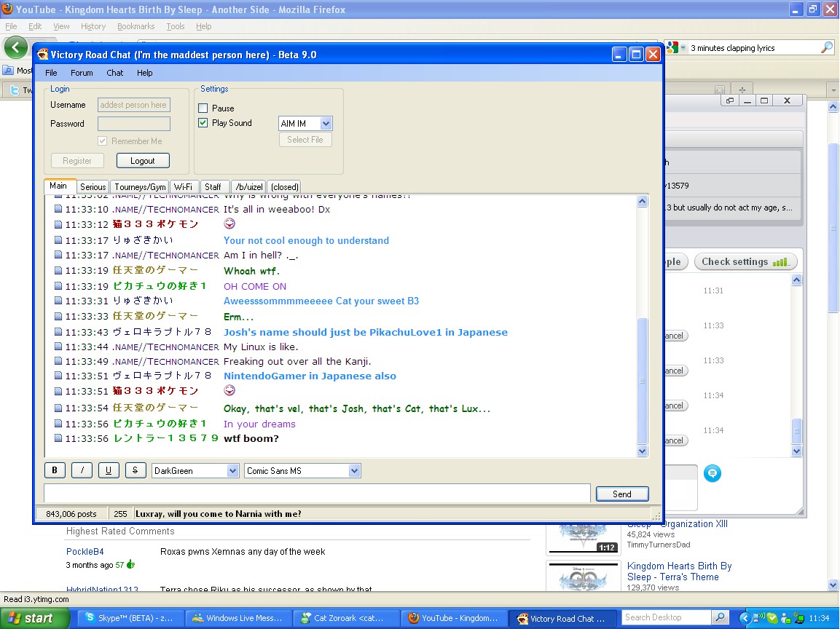Click the blue speech bubble icon
The image size is (840, 629).
point(713,473)
